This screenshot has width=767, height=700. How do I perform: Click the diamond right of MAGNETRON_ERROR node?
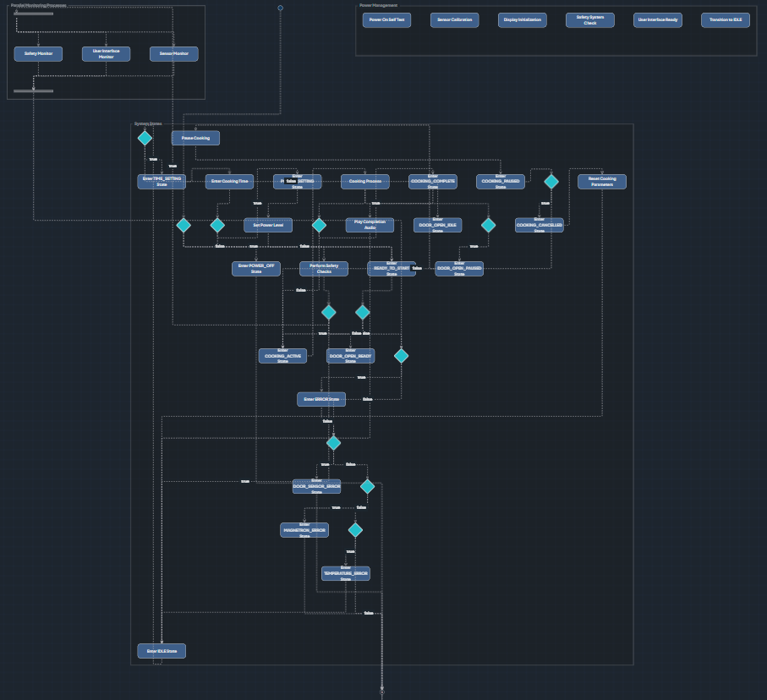(x=355, y=530)
